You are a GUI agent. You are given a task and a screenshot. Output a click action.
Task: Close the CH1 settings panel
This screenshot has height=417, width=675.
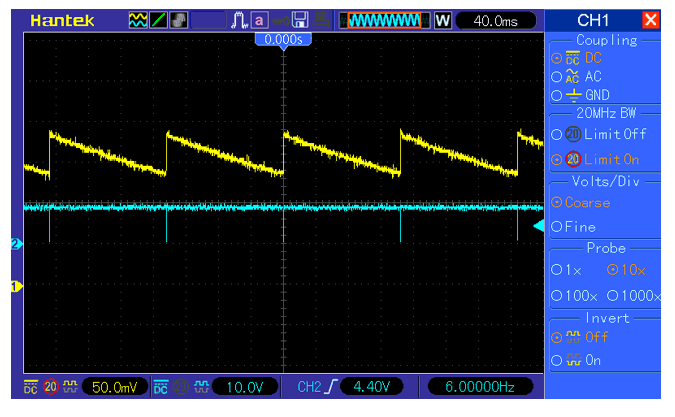tap(651, 20)
